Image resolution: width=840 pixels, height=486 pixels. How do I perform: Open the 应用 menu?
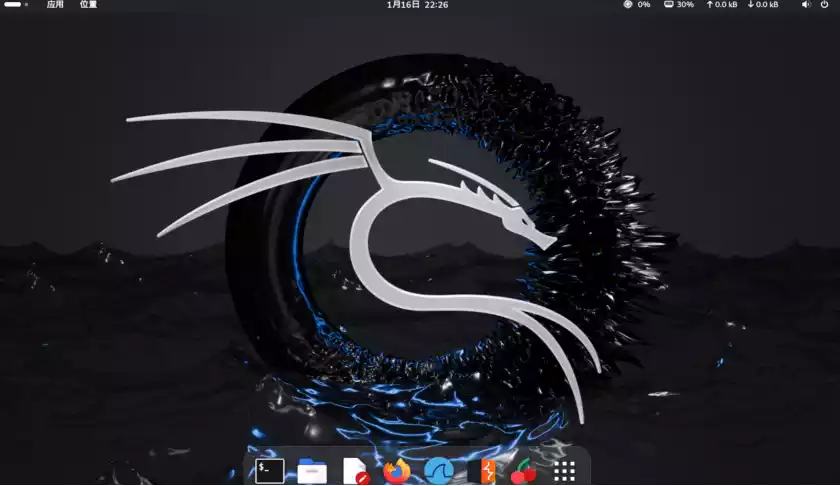(55, 4)
